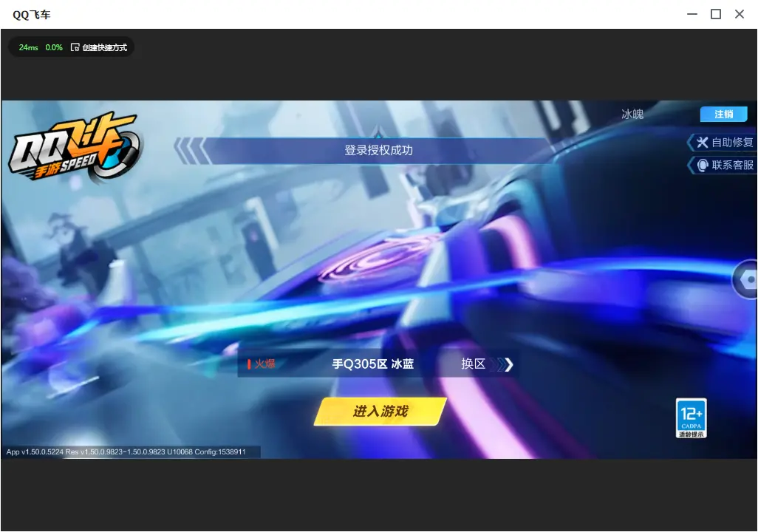Click the 0.0% packet loss indicator
Viewport: 758px width, 532px height.
coord(54,47)
